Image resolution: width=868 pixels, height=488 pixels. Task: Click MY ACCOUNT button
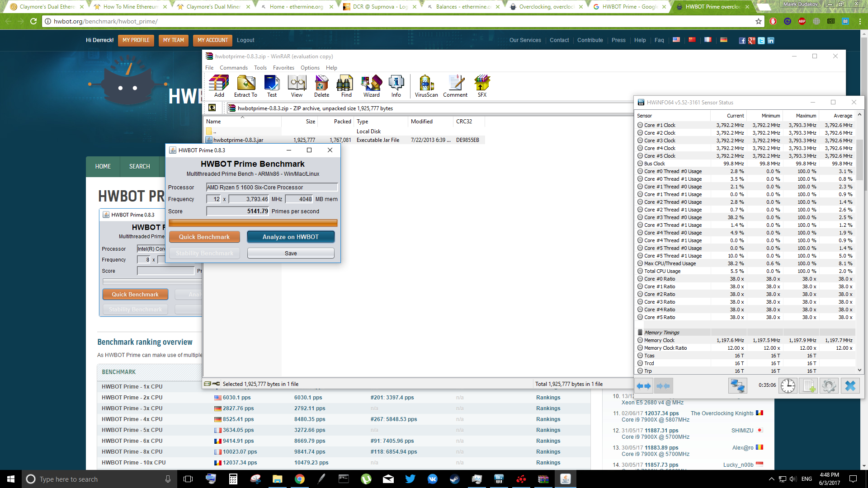[x=212, y=40]
